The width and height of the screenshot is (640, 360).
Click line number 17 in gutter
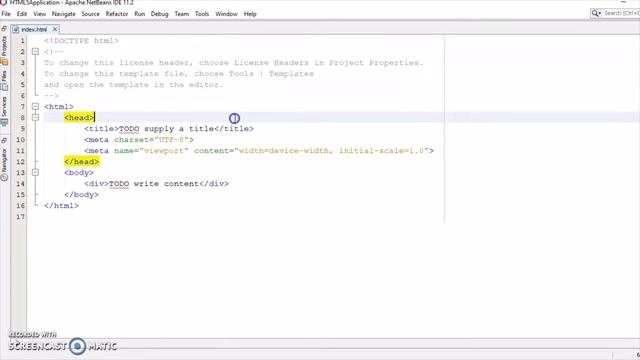click(20, 217)
